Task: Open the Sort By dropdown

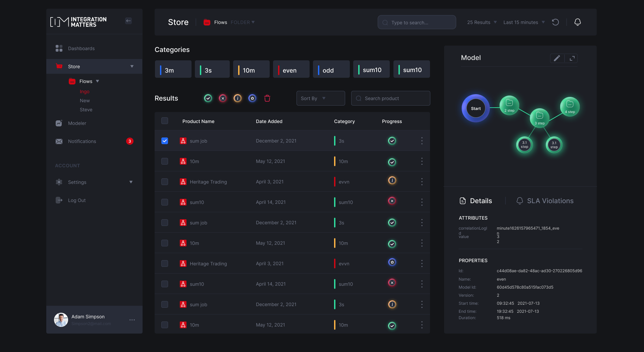Action: point(320,98)
